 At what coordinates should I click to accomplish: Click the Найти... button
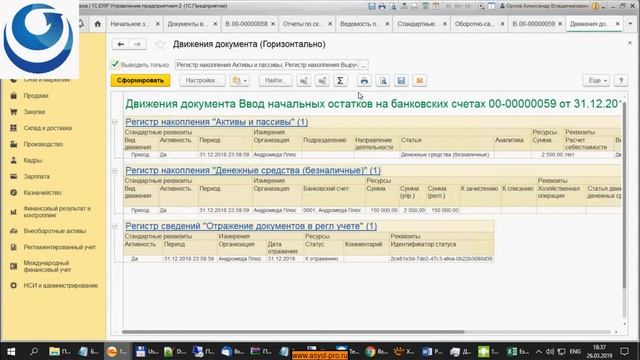275,80
